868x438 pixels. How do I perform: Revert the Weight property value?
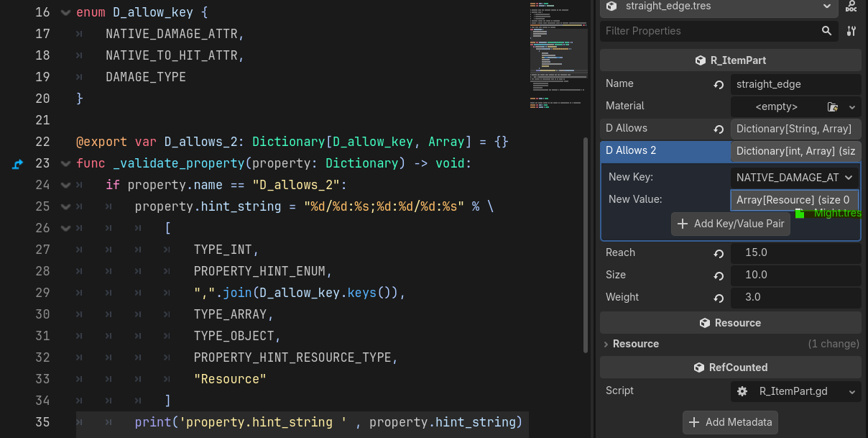pyautogui.click(x=719, y=298)
